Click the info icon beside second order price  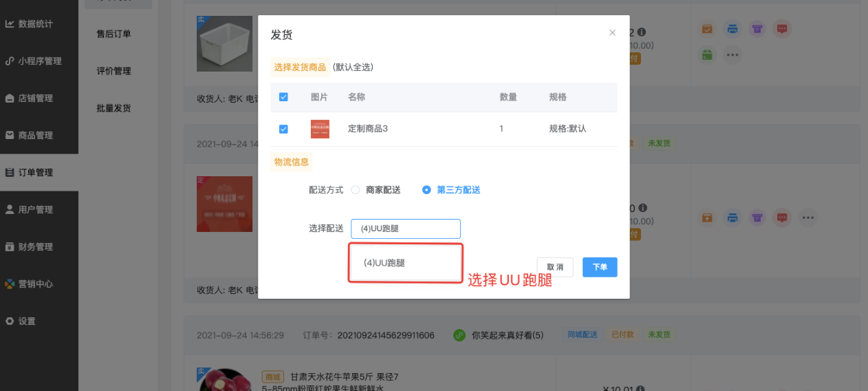tap(642, 207)
